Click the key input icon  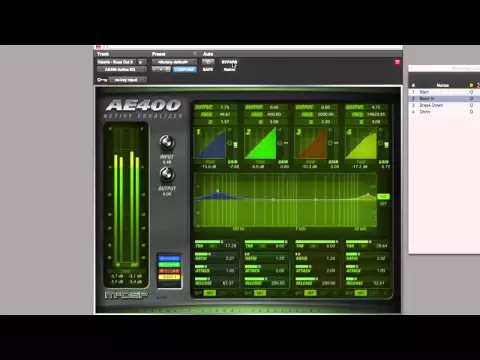pyautogui.click(x=102, y=80)
